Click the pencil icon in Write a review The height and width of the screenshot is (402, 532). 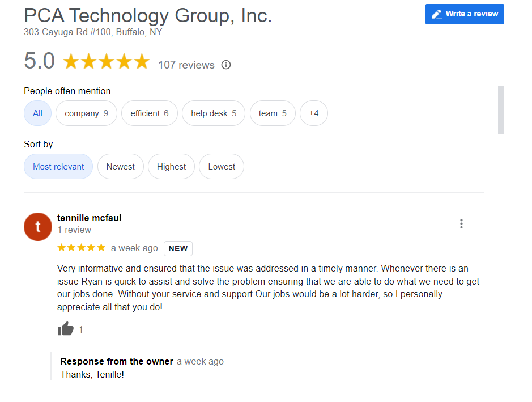coord(437,14)
